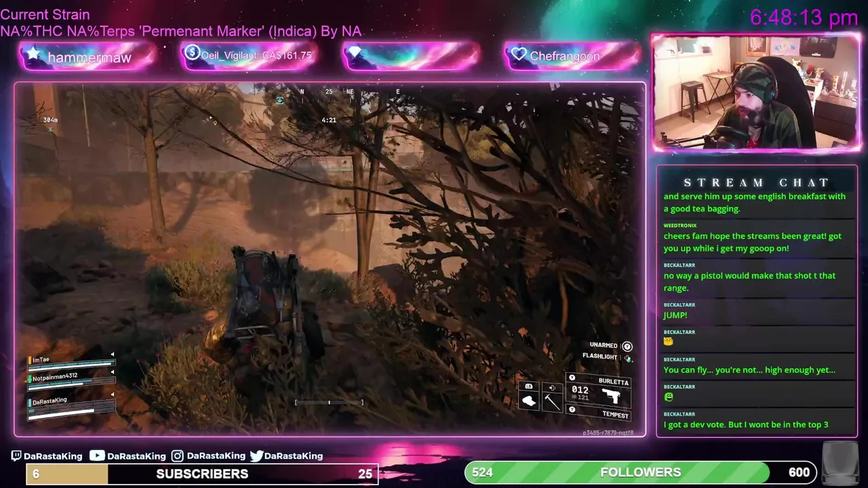Click the flashlight icon next to FLASHLIGHT
The height and width of the screenshot is (488, 868).
(628, 358)
